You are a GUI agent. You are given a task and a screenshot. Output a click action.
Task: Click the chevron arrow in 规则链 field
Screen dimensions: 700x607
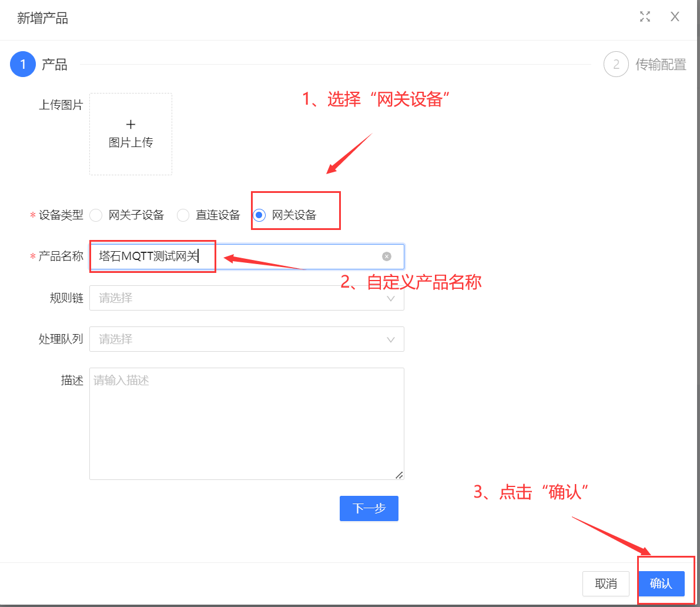(391, 298)
